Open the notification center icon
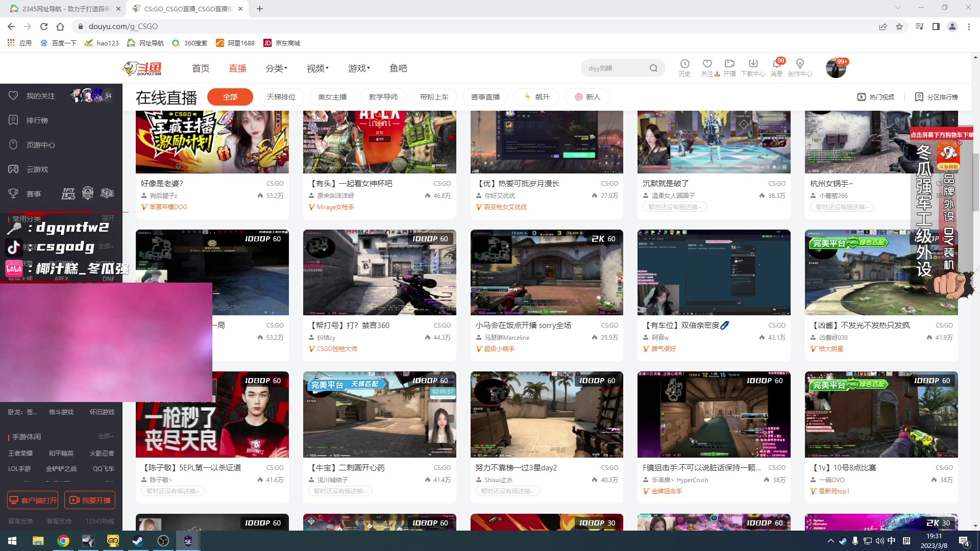Viewport: 980px width, 551px height. pyautogui.click(x=964, y=541)
